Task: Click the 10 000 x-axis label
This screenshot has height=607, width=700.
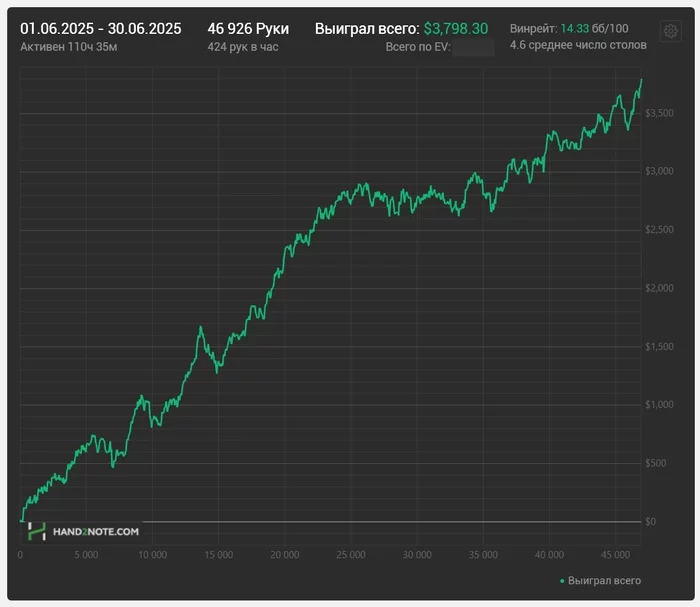Action: (x=153, y=555)
